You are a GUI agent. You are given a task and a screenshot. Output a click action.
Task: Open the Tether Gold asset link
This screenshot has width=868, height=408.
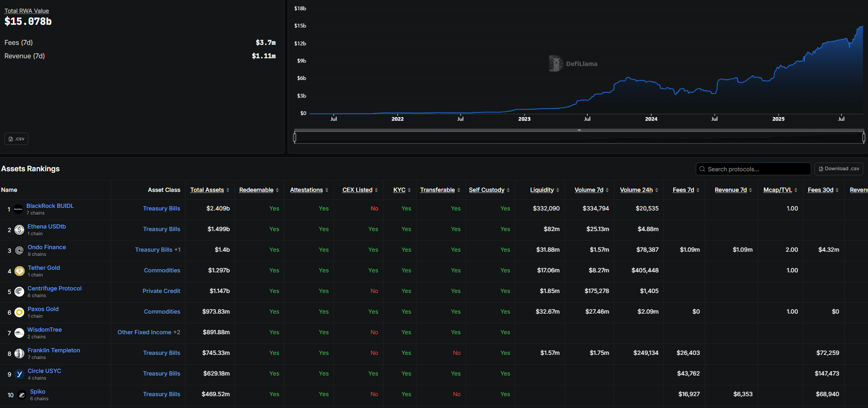44,268
